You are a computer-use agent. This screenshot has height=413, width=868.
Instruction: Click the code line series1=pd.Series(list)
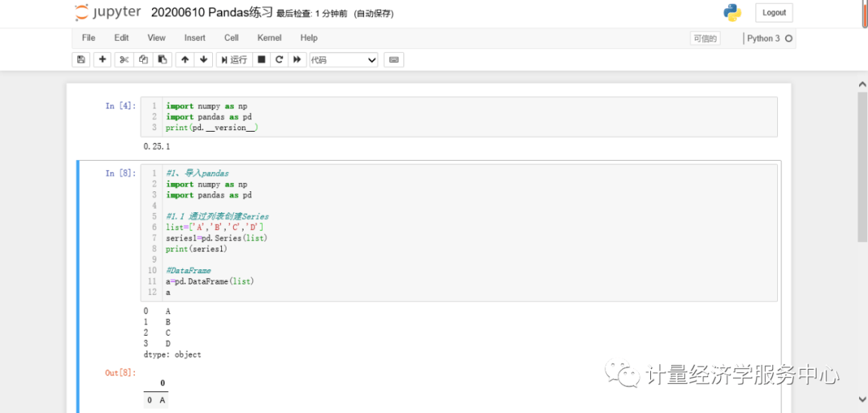pos(217,238)
